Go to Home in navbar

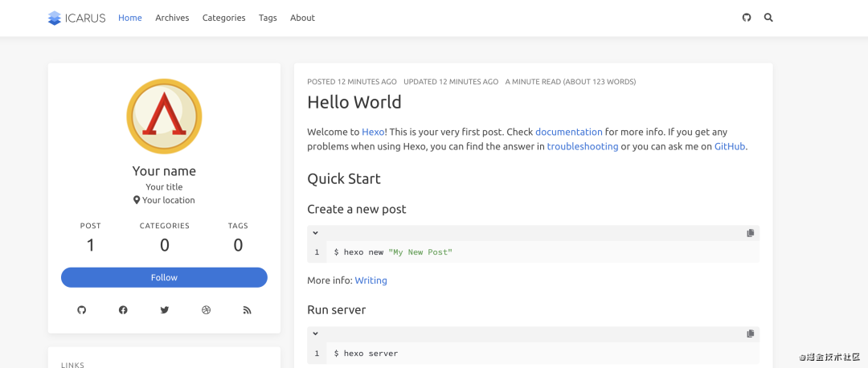(x=130, y=18)
